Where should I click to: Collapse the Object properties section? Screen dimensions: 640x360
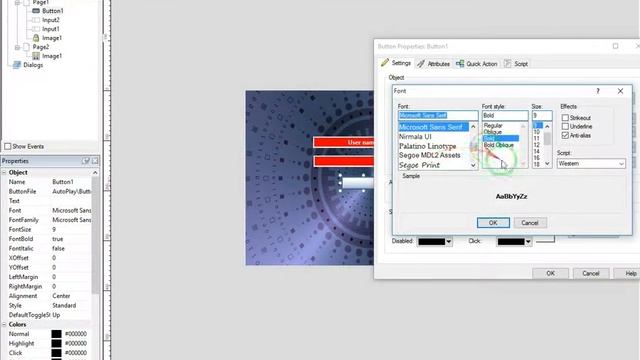4,173
